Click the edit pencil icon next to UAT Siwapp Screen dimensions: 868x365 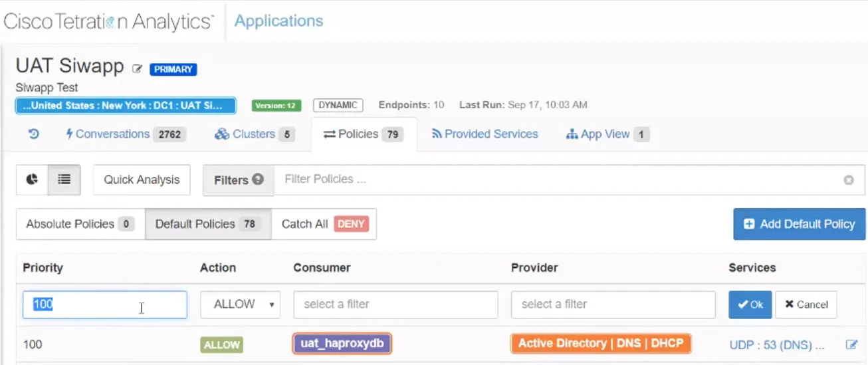[x=138, y=68]
